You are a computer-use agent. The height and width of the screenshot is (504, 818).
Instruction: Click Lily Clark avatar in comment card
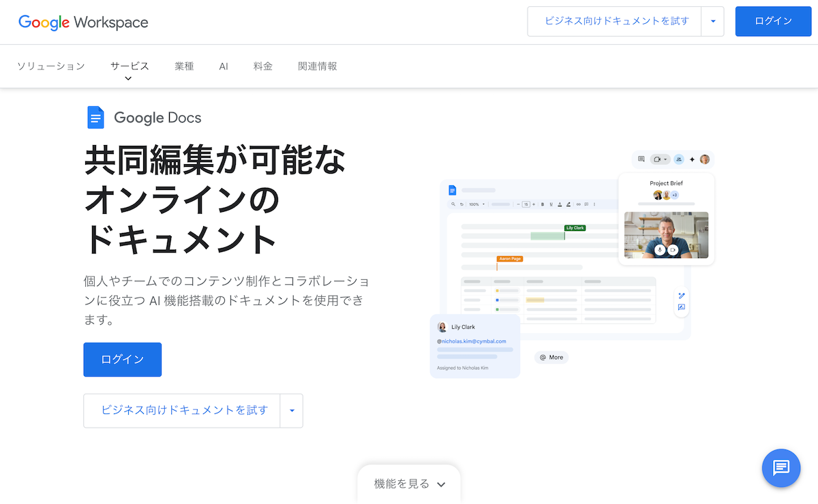tap(442, 327)
